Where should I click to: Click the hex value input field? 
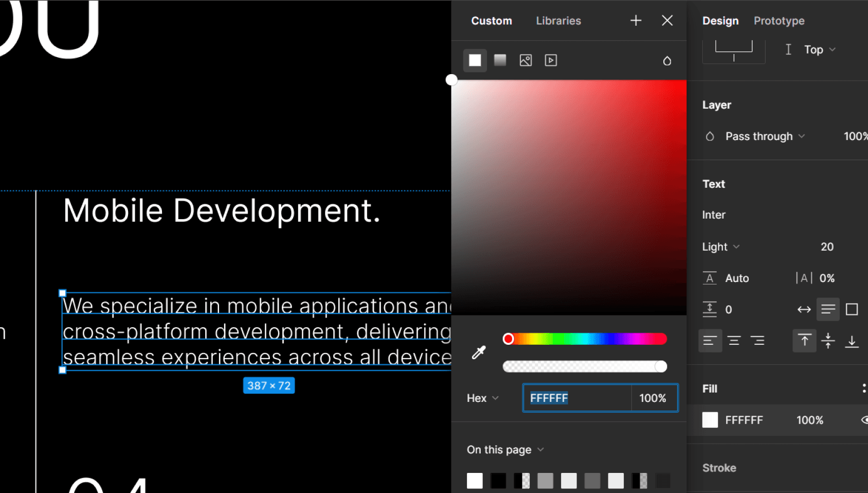tap(576, 398)
